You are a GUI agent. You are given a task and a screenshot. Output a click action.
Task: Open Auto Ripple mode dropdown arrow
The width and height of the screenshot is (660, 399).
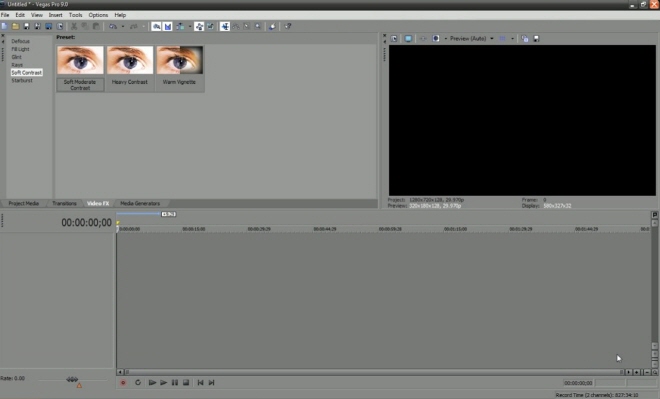pyautogui.click(x=190, y=26)
